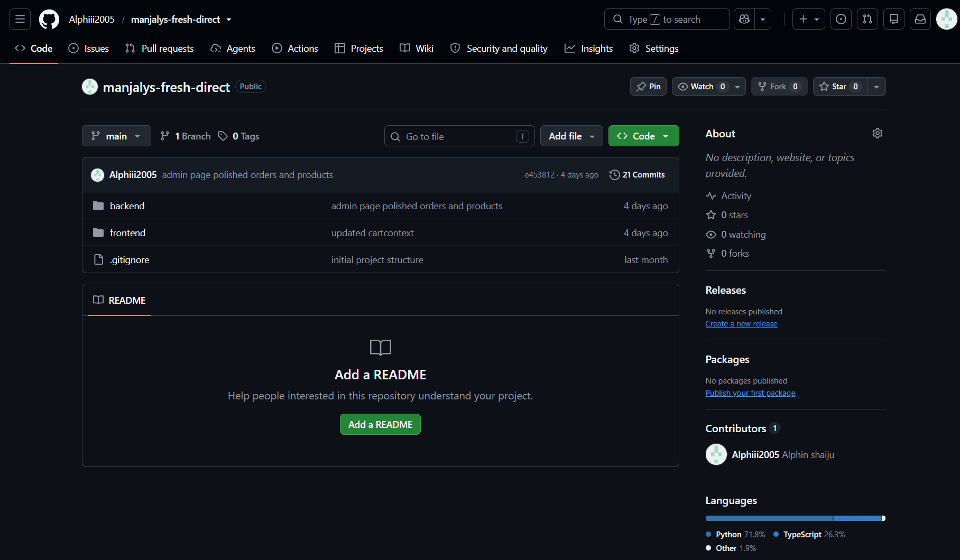Open the Security and quality tab
This screenshot has width=960, height=560.
499,49
